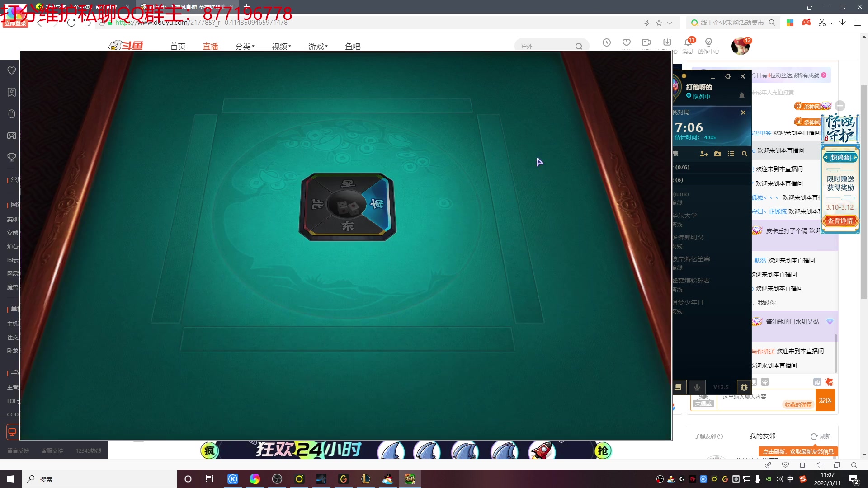Click the new friend folder icon
The image size is (868, 488).
pos(717,154)
